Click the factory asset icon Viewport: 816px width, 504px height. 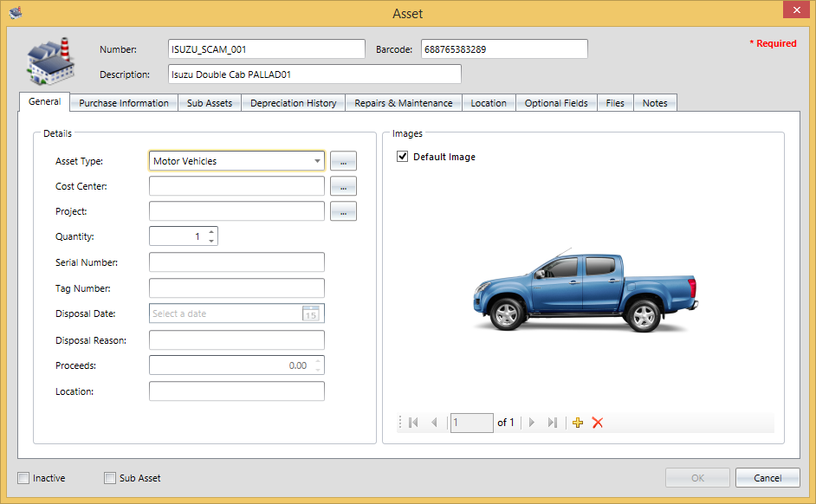coord(50,61)
